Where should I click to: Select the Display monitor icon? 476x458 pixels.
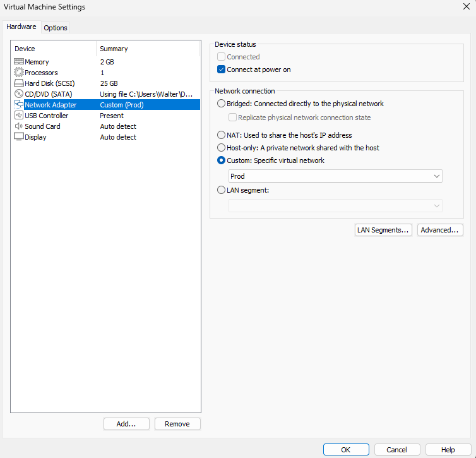(18, 137)
